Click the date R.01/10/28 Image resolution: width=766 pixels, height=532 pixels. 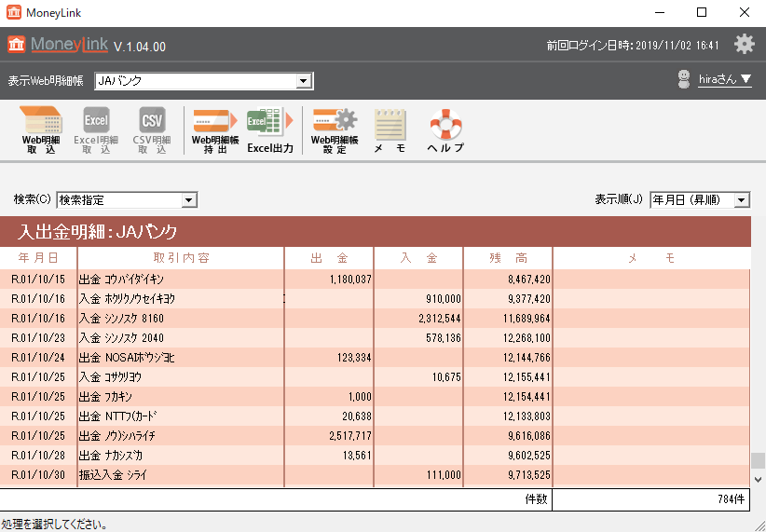coord(38,456)
